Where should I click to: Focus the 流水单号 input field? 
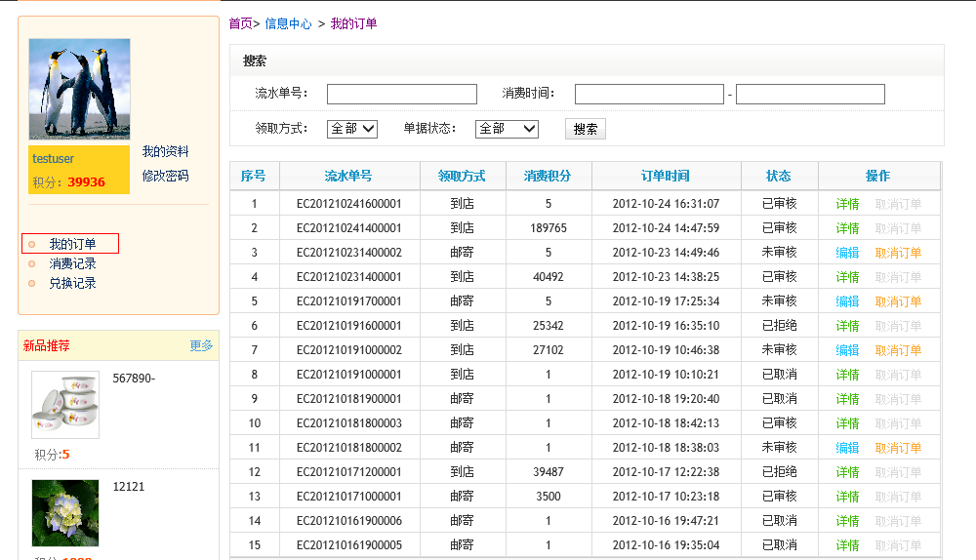click(x=401, y=95)
